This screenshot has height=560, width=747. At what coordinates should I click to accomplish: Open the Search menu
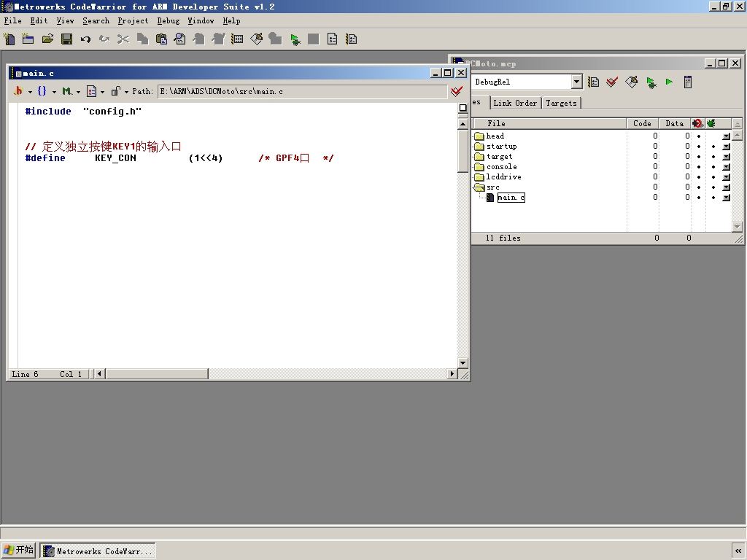[96, 20]
